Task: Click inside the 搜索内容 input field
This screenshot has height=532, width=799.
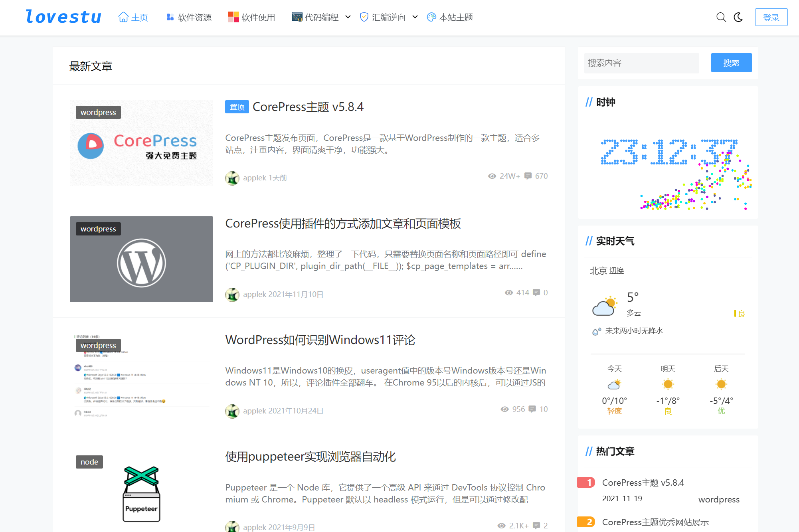Action: (x=641, y=63)
